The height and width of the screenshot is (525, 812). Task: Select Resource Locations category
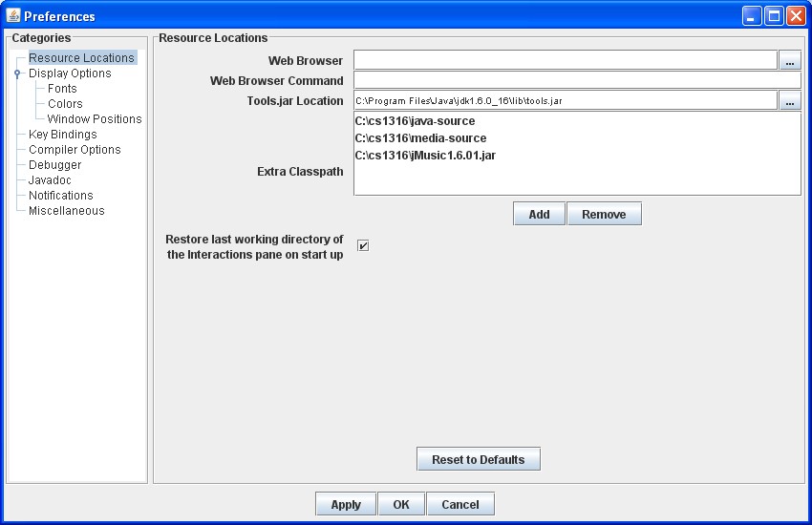(x=81, y=58)
